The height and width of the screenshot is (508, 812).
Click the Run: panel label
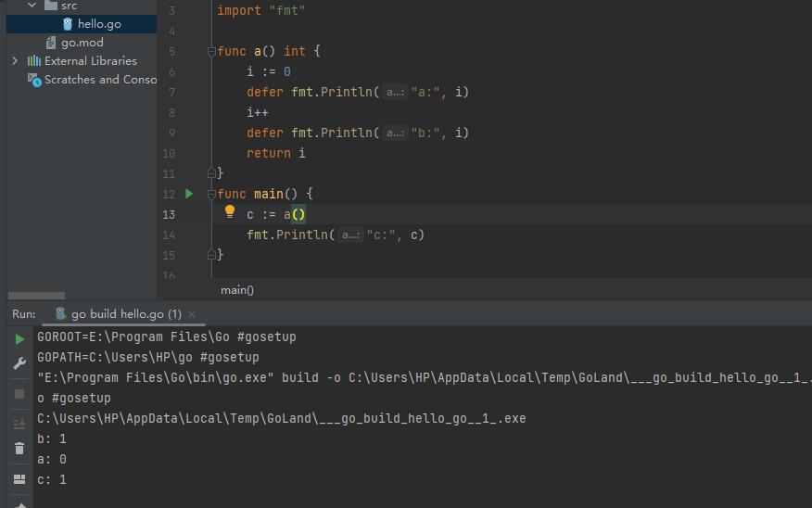pos(24,314)
